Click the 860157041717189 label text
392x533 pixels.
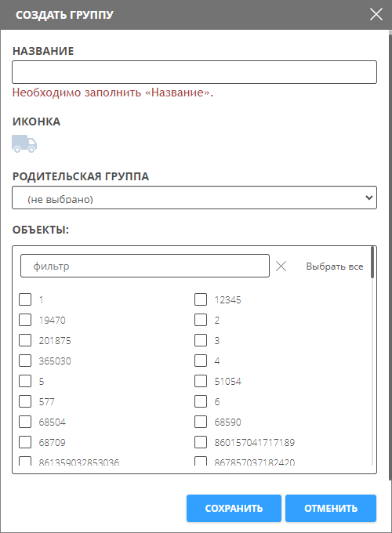255,443
